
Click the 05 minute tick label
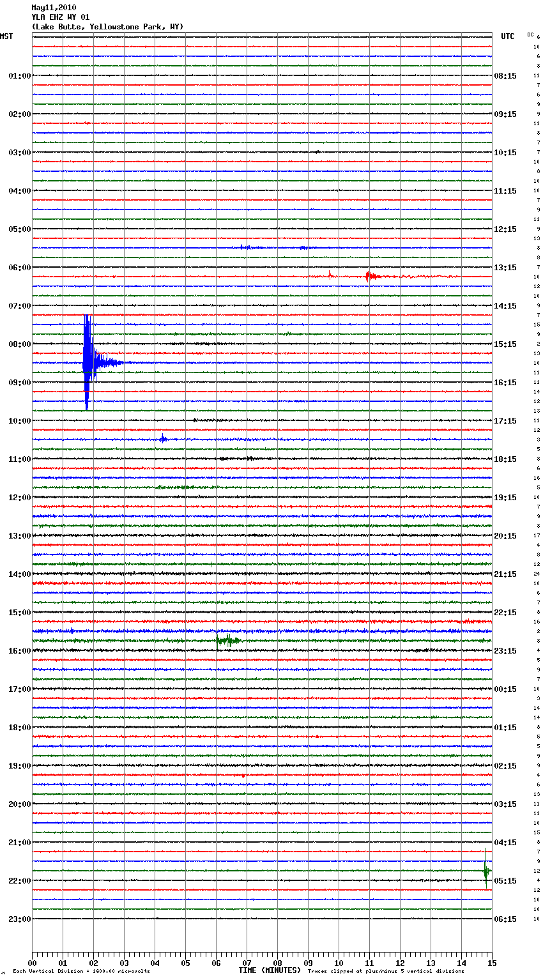point(185,963)
